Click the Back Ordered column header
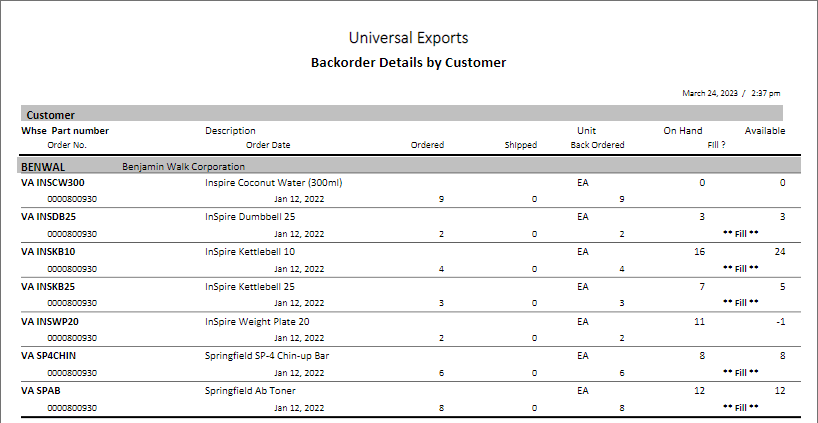The width and height of the screenshot is (818, 423). [x=597, y=145]
